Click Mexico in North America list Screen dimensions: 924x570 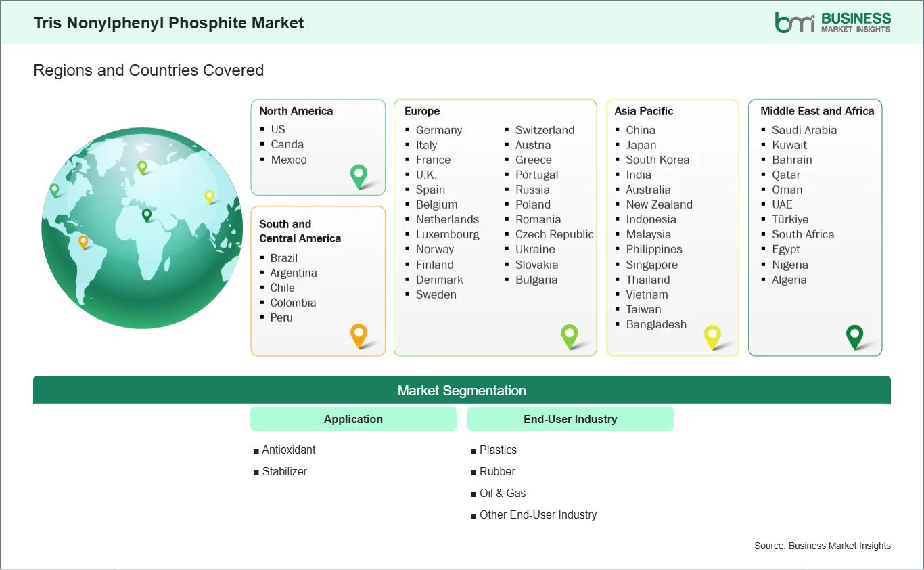coord(289,160)
